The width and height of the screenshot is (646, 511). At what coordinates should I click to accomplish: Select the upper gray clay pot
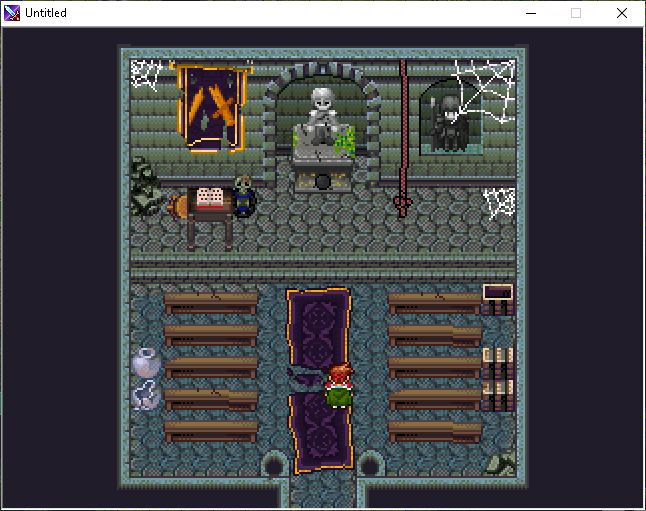coord(146,362)
